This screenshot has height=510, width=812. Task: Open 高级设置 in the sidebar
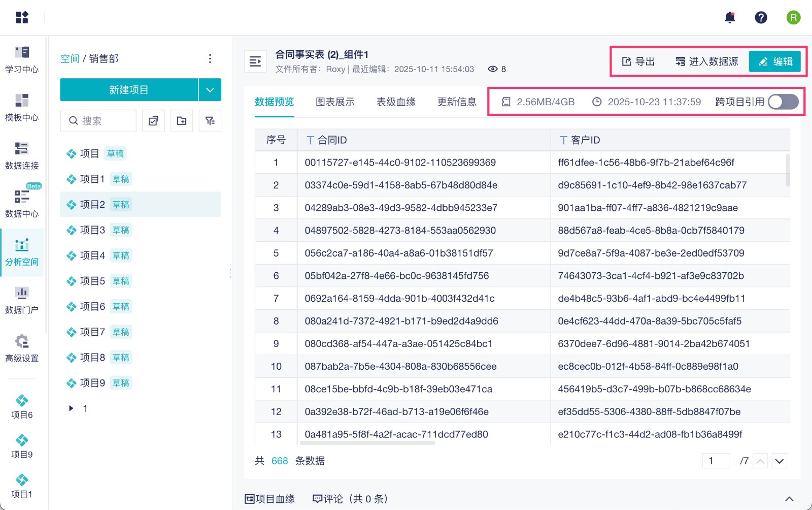(x=22, y=348)
